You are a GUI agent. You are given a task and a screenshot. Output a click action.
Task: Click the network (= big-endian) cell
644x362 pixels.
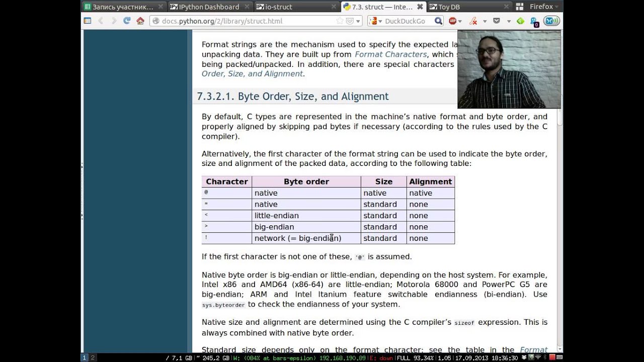coord(306,238)
